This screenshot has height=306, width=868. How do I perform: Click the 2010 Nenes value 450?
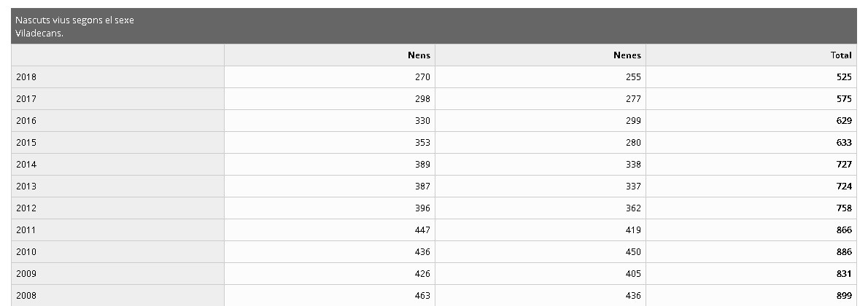(x=633, y=252)
